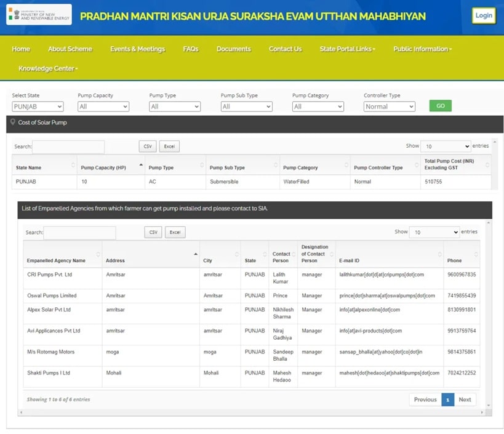Viewport: 504px width, 434px height.
Task: Click the Showing 1 to 6 of 6 entries text
Action: point(58,400)
